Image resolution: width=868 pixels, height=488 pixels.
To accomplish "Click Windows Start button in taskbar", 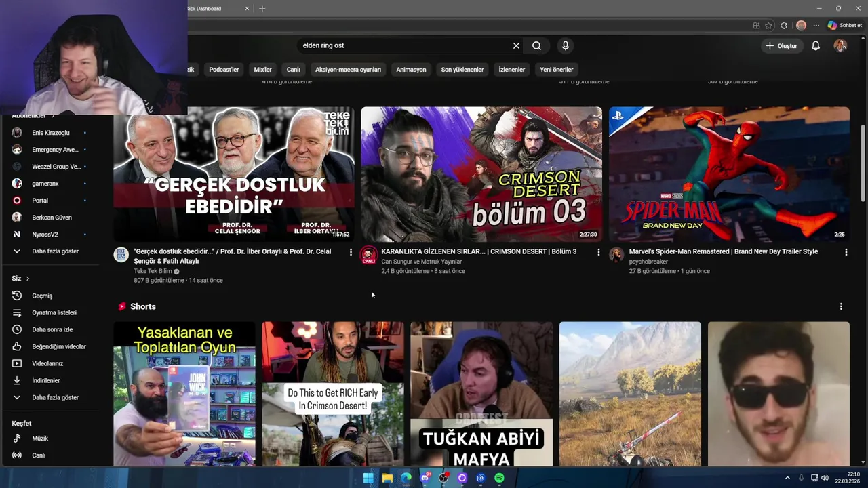I will pyautogui.click(x=368, y=478).
